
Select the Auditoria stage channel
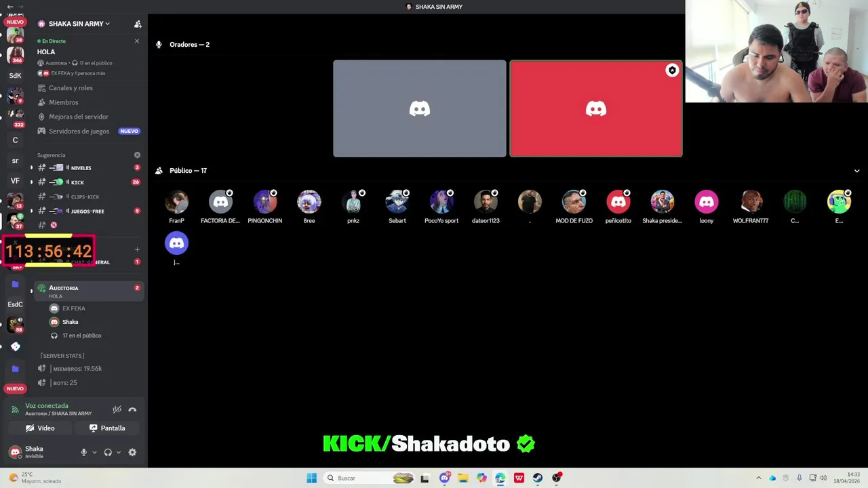pos(88,291)
